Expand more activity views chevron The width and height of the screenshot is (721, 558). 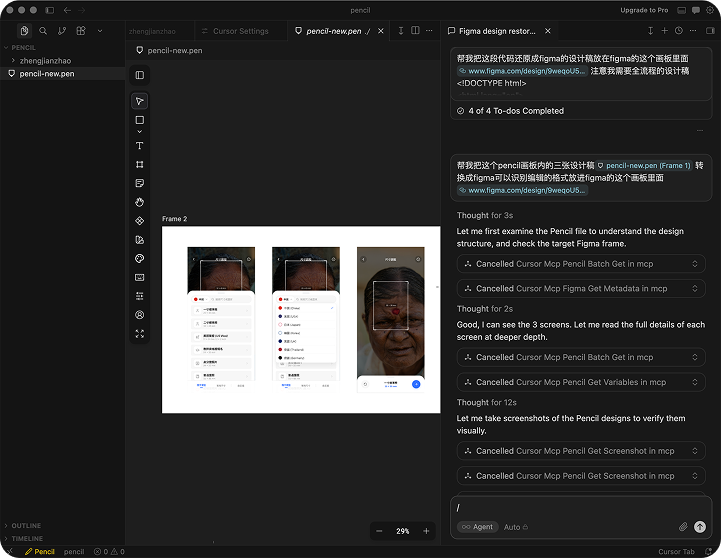pos(100,31)
